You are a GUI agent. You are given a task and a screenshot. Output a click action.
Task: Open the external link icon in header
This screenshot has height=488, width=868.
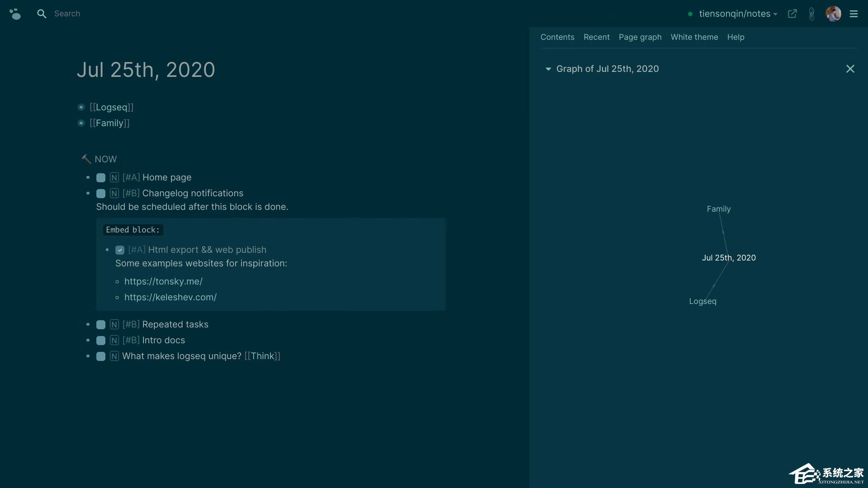tap(792, 14)
